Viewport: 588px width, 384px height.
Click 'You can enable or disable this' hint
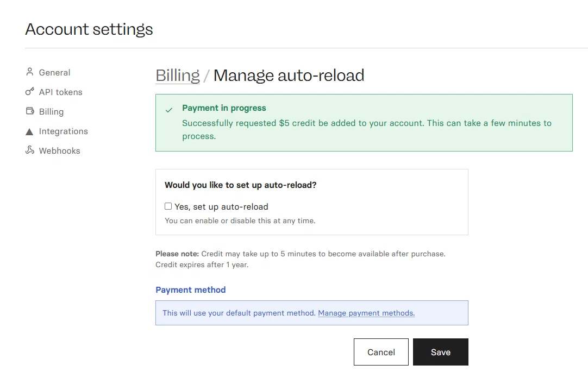(240, 221)
